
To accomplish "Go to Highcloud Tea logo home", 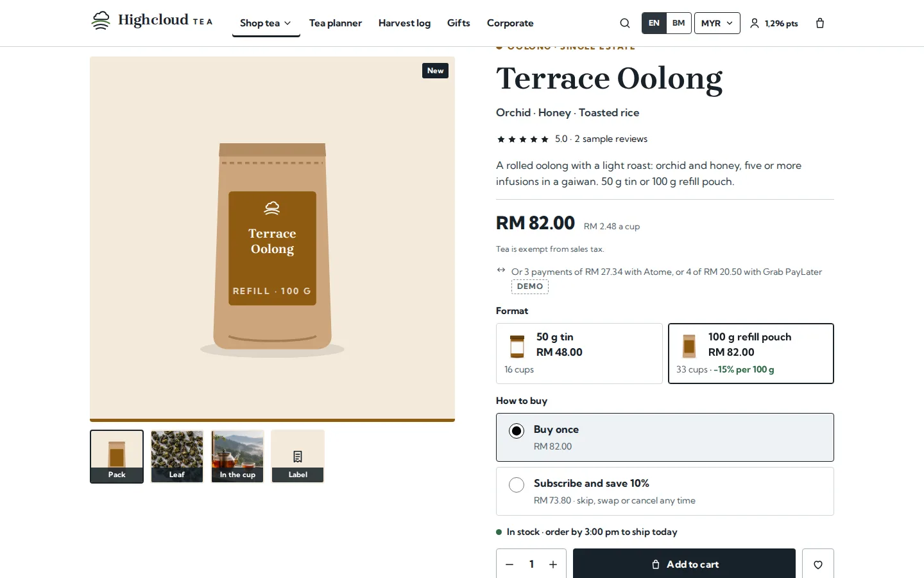I will coord(151,21).
